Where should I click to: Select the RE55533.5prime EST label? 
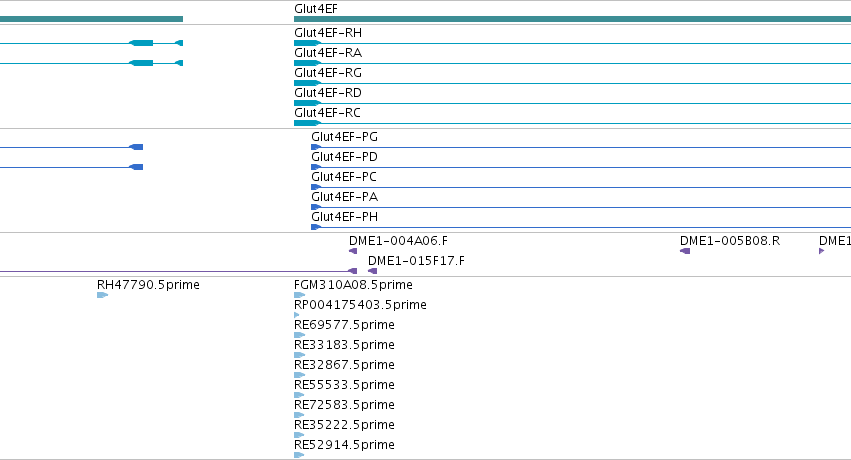(344, 385)
